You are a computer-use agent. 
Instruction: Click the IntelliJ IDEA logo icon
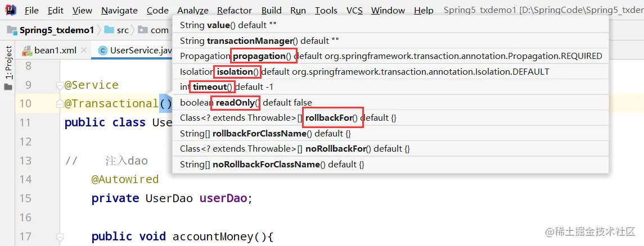coord(11,10)
